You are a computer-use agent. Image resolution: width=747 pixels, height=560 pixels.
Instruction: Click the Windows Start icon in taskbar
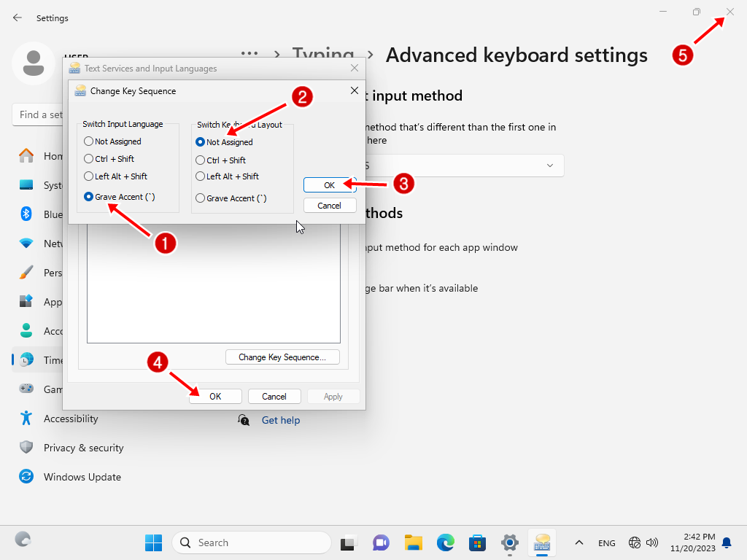[153, 542]
